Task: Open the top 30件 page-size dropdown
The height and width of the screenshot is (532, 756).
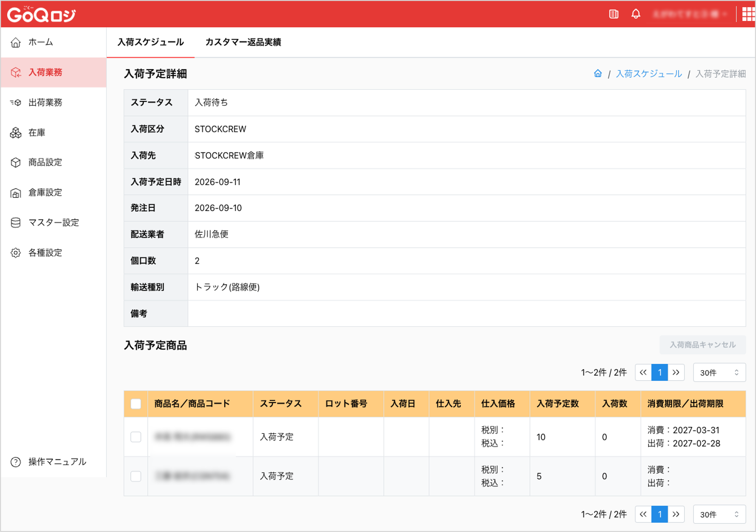Action: pos(719,372)
